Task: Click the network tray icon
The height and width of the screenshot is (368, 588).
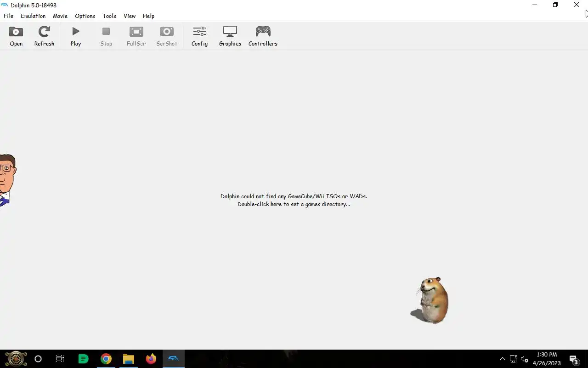Action: tap(513, 359)
